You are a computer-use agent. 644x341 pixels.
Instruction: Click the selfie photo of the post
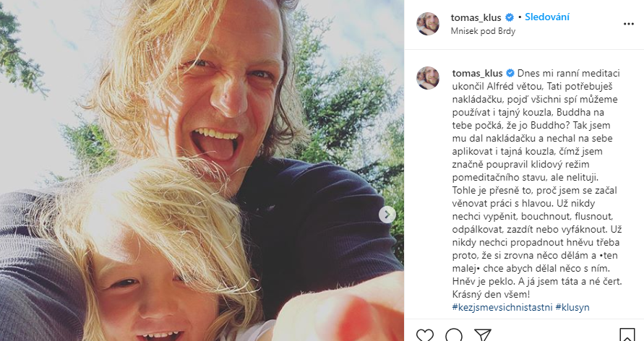201,170
